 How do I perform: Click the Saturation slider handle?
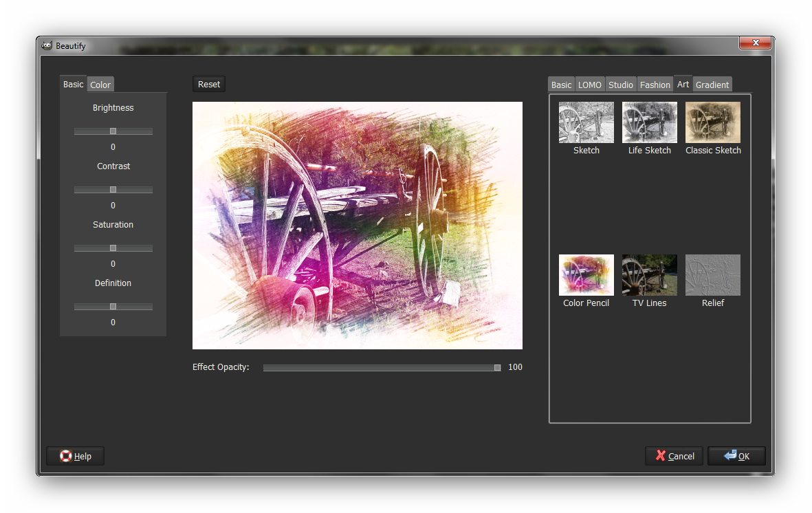coord(113,248)
